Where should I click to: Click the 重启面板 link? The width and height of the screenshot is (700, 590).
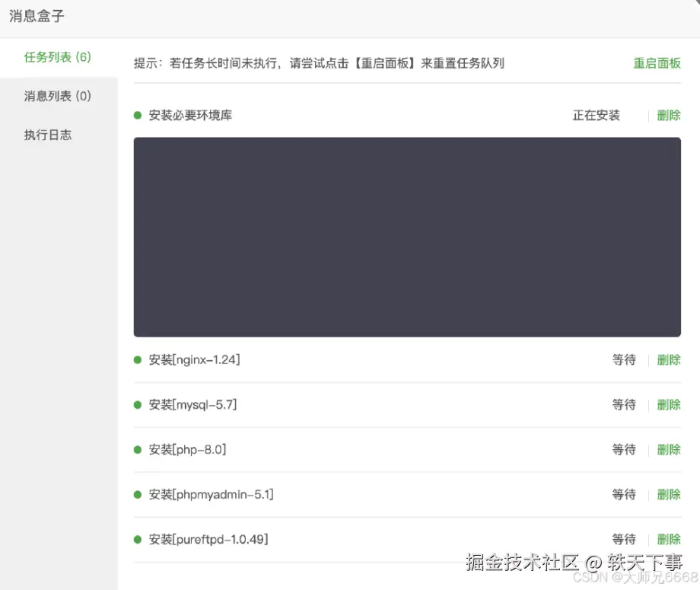point(657,63)
